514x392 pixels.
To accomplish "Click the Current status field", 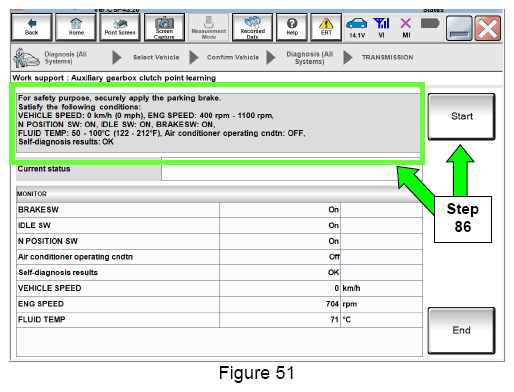I will [292, 169].
